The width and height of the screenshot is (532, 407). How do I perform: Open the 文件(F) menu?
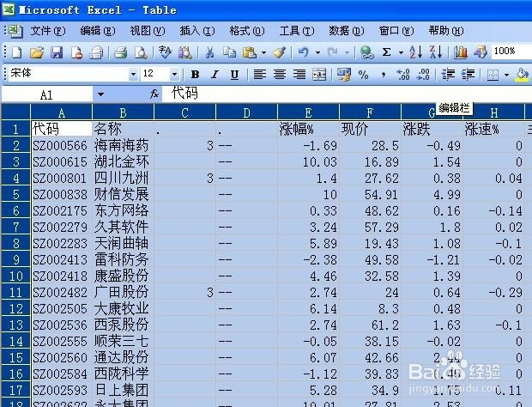coord(47,31)
